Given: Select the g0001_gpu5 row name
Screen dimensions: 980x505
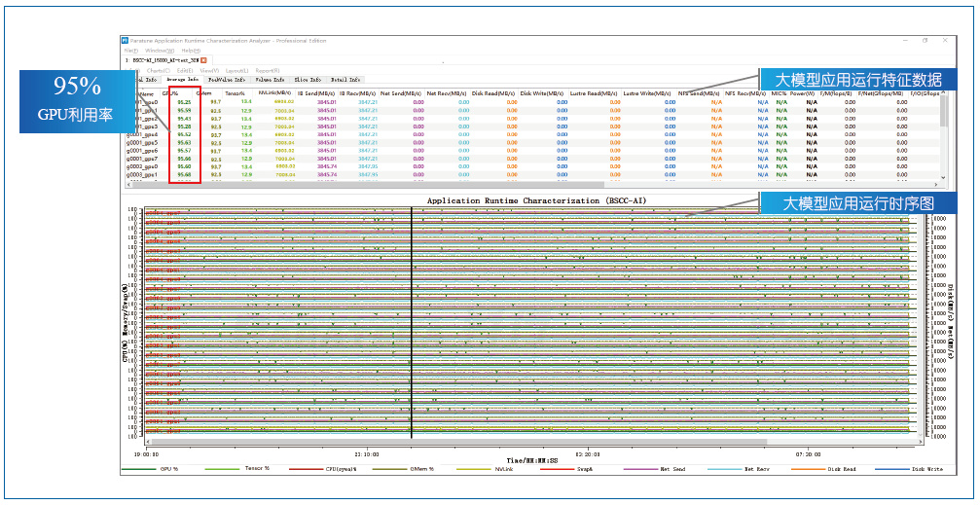Looking at the screenshot, I should coord(142,142).
